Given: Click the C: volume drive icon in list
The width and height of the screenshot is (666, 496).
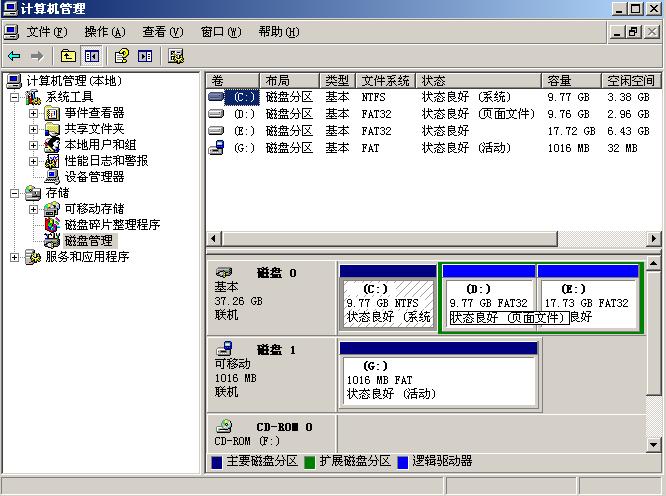Looking at the screenshot, I should tap(216, 97).
